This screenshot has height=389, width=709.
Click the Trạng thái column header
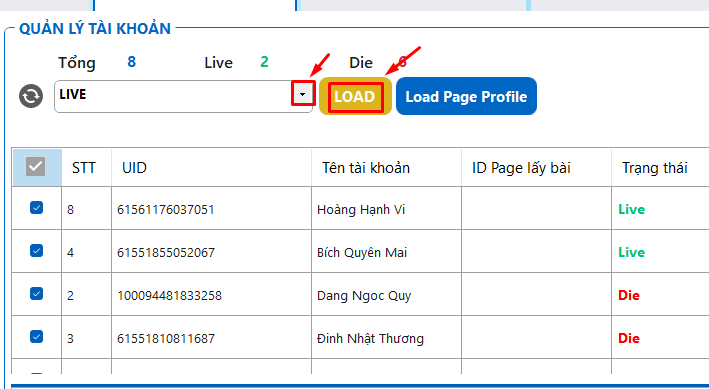660,168
